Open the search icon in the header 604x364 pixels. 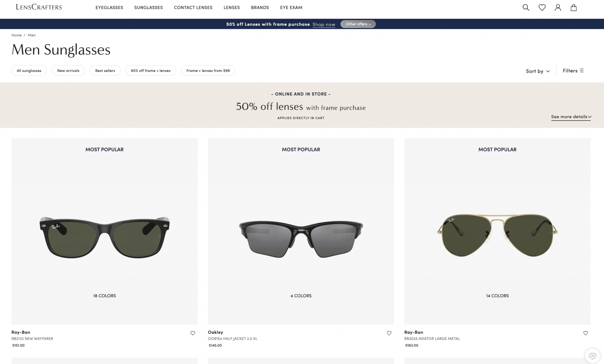pos(526,7)
